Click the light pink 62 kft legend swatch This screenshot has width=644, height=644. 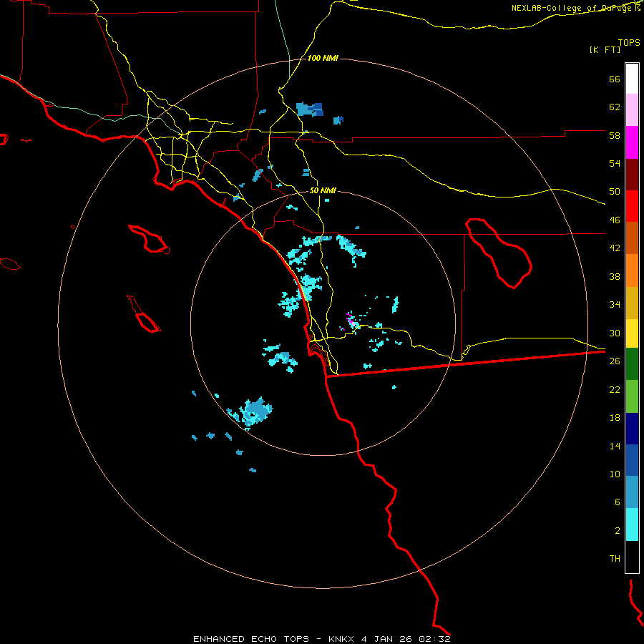pyautogui.click(x=632, y=110)
